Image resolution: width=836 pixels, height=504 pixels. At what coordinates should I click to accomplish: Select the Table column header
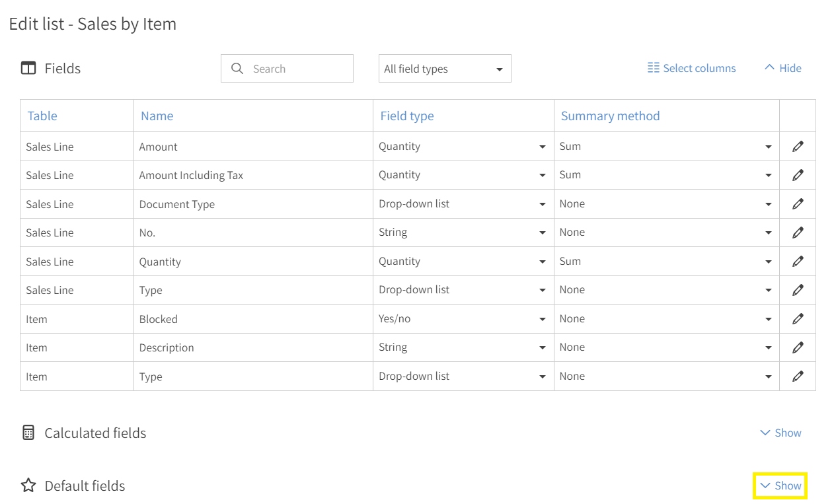[42, 116]
